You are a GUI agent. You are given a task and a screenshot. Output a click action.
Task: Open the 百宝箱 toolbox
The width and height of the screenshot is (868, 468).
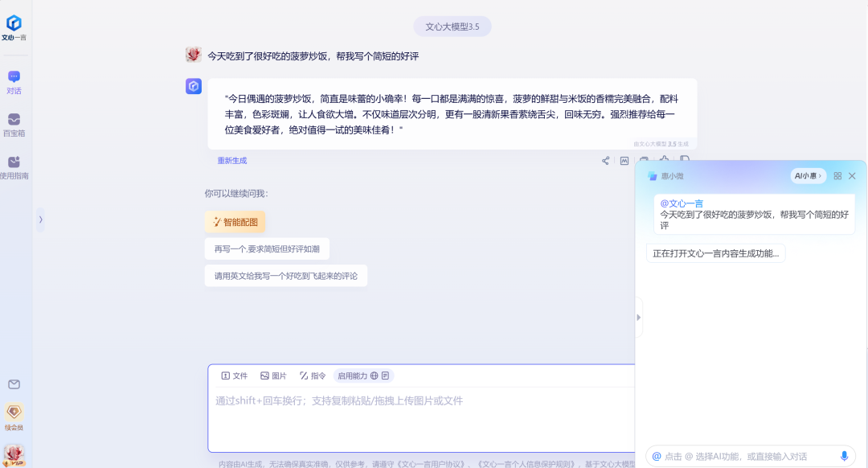(x=14, y=125)
